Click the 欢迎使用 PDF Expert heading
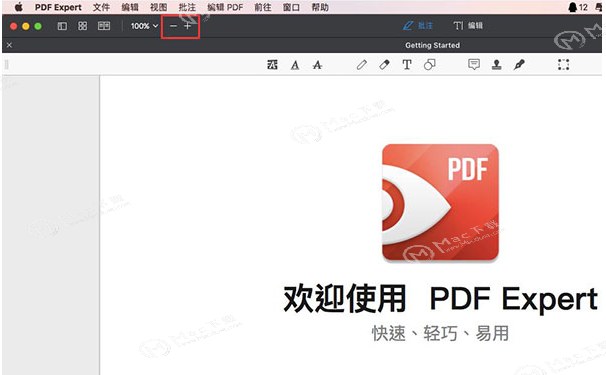The width and height of the screenshot is (606, 375). click(441, 298)
